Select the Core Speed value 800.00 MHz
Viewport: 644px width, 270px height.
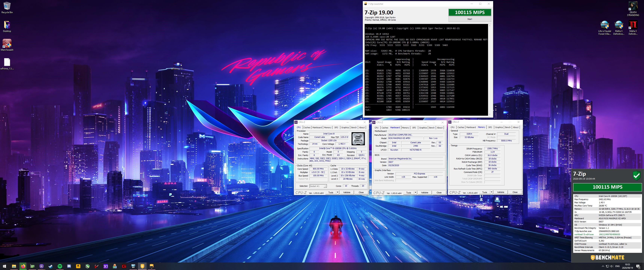pos(318,169)
